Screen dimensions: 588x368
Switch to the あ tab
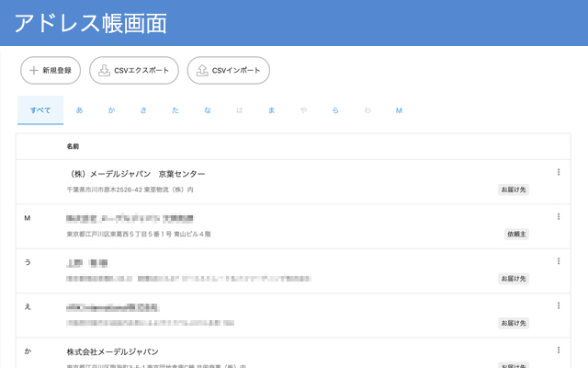tap(79, 110)
